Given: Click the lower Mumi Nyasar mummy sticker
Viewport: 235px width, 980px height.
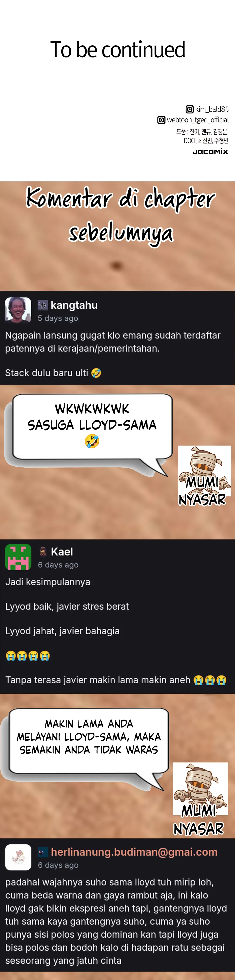Looking at the screenshot, I should 200,799.
